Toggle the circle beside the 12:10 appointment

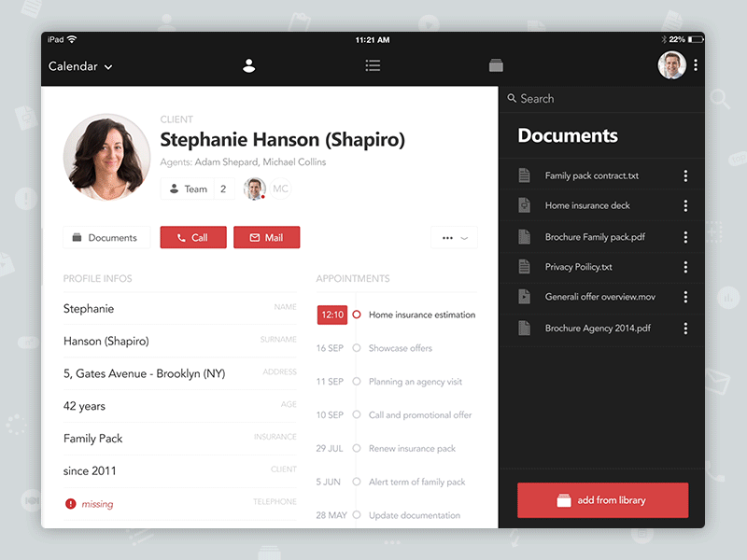(355, 315)
